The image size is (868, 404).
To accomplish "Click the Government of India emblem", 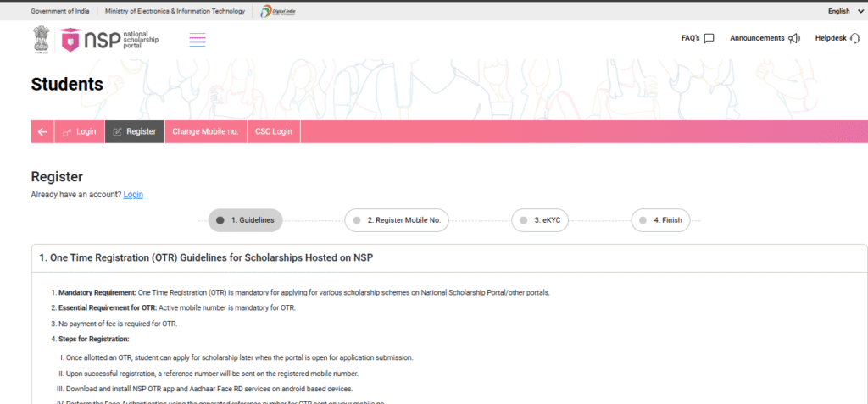I will coord(41,39).
